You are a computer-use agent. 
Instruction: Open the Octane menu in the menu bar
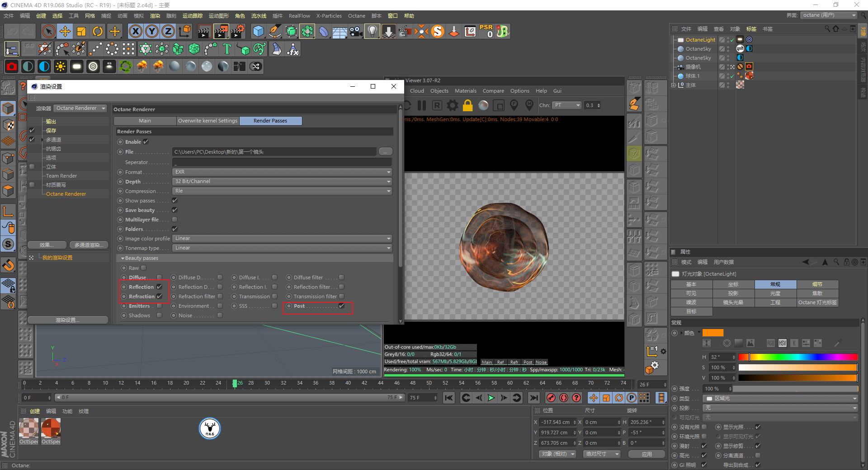(x=356, y=16)
